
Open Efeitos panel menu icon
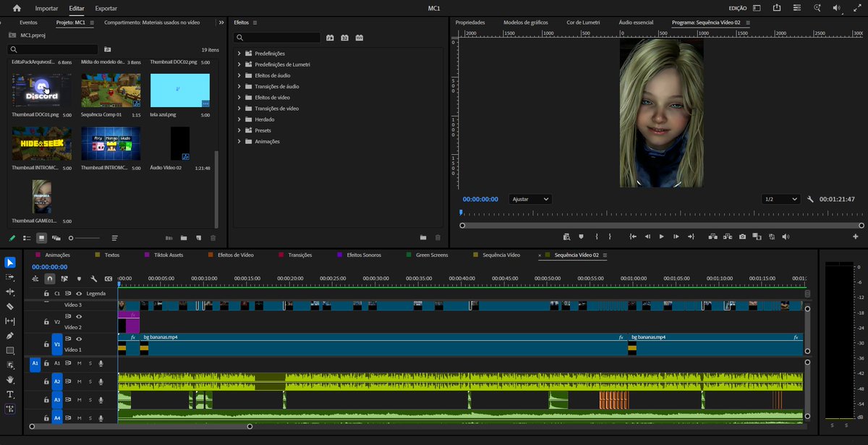[x=255, y=22]
